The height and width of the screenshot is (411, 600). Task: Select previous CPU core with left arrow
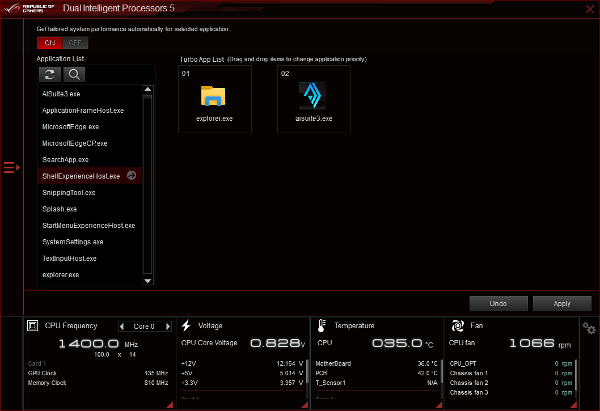[121, 325]
